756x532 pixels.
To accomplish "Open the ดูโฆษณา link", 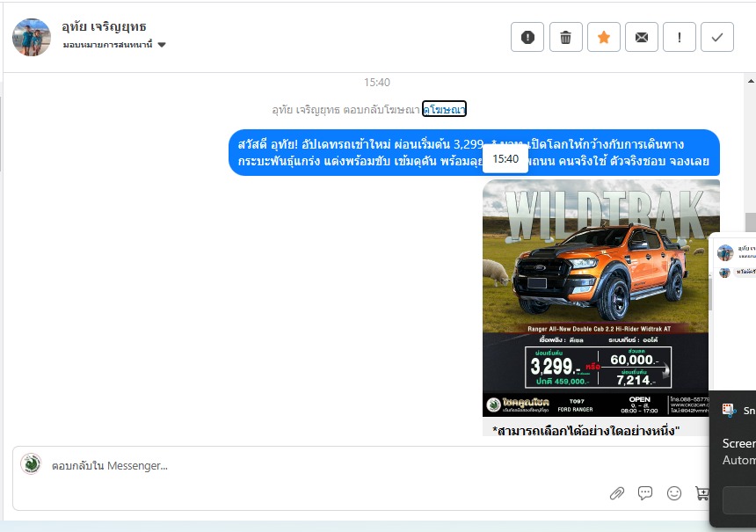I will (x=444, y=109).
